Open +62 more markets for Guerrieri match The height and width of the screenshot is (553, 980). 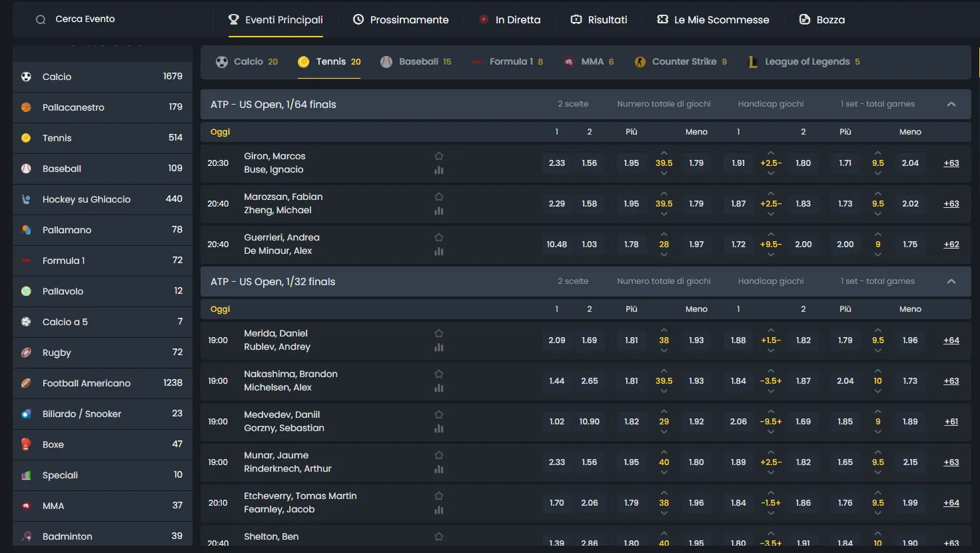951,245
